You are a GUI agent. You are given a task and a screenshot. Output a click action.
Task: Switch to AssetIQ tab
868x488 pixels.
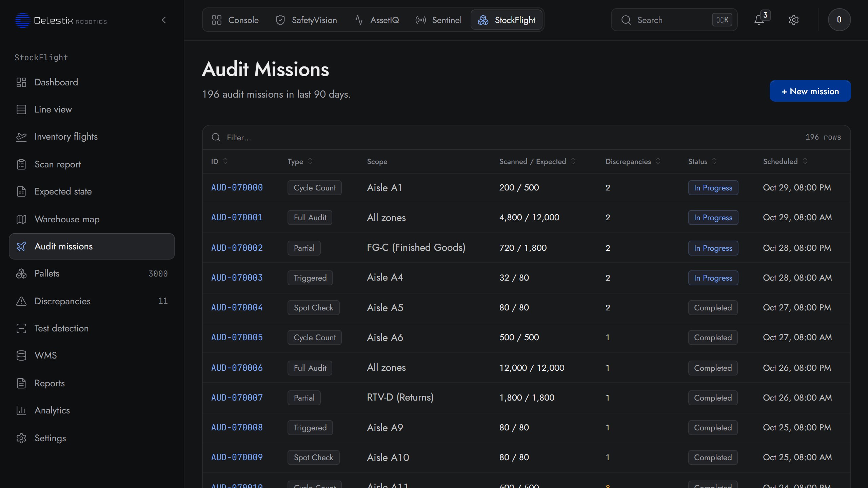click(376, 20)
